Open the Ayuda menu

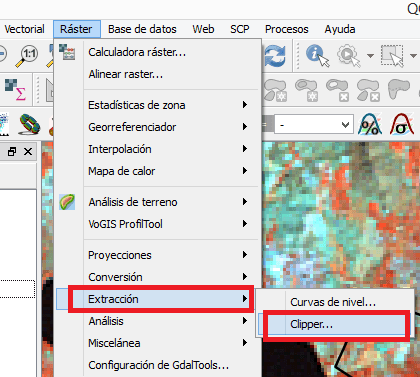(340, 29)
